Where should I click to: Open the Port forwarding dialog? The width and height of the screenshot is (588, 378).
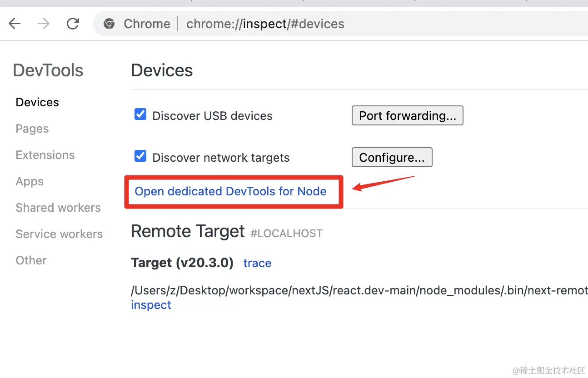tap(407, 116)
